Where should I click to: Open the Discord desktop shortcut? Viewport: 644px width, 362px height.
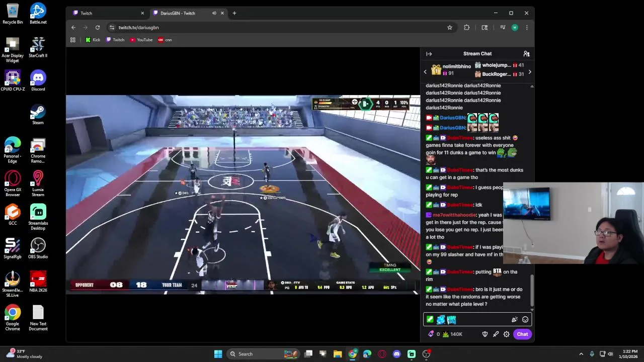[x=38, y=81]
